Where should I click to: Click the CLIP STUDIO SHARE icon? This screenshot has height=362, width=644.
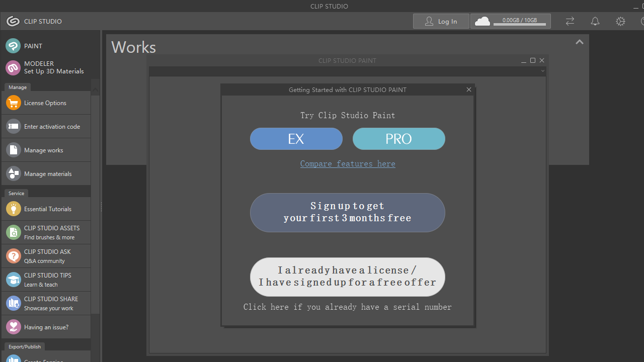coord(14,303)
